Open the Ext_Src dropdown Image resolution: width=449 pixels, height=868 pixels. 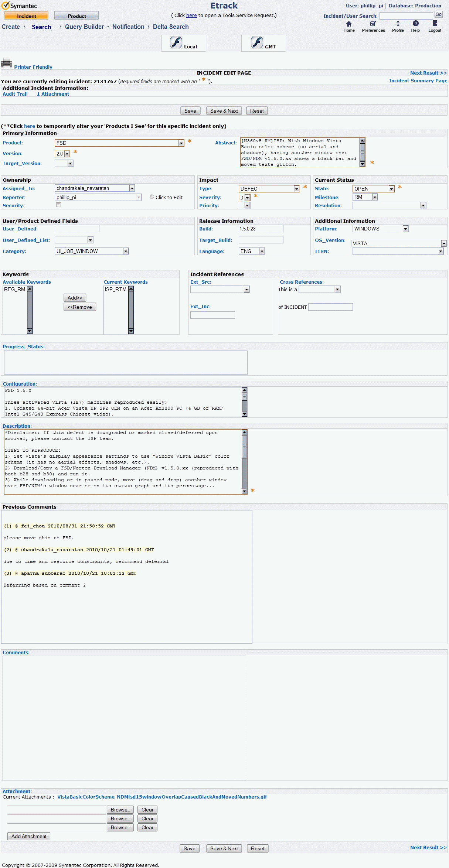(220, 289)
